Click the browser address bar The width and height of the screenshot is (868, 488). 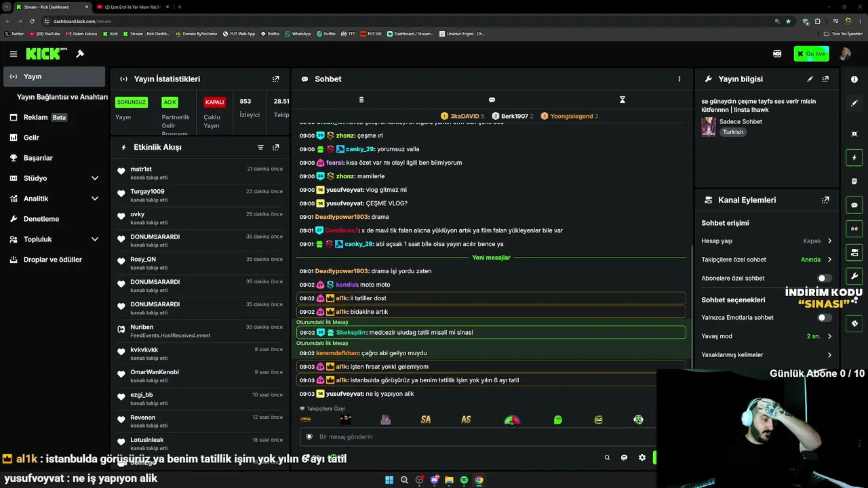[x=407, y=21]
